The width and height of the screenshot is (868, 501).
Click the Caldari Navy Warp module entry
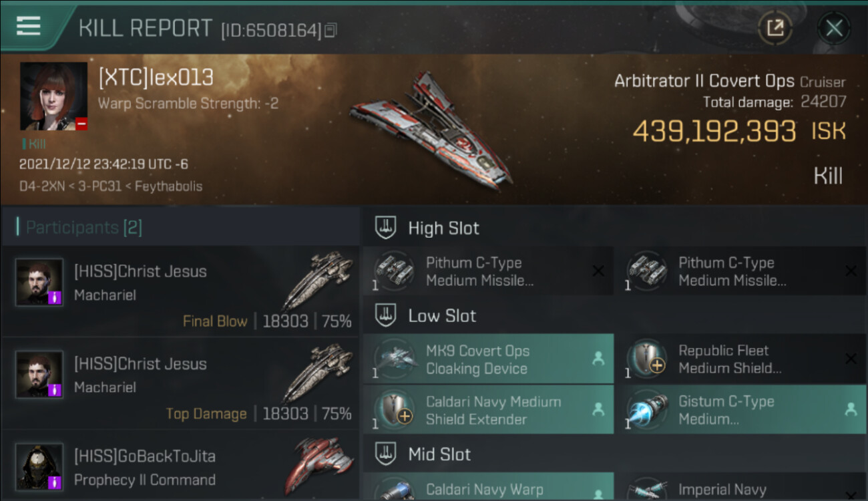pyautogui.click(x=488, y=487)
